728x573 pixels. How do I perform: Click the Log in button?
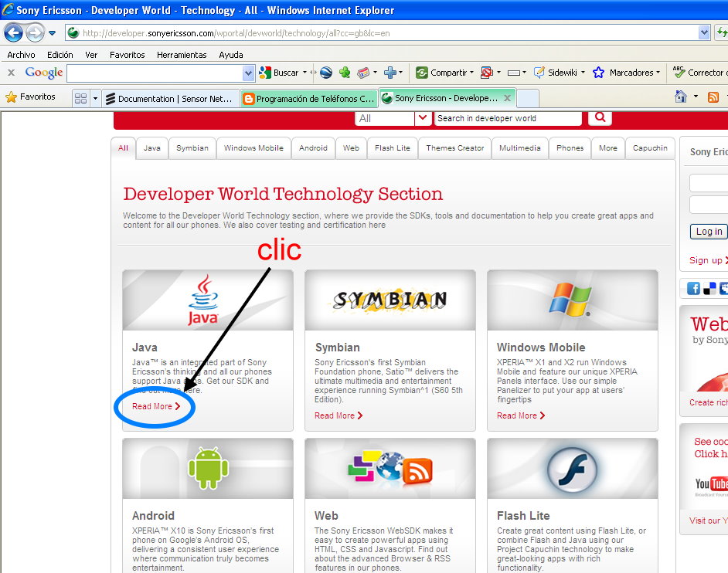click(709, 232)
